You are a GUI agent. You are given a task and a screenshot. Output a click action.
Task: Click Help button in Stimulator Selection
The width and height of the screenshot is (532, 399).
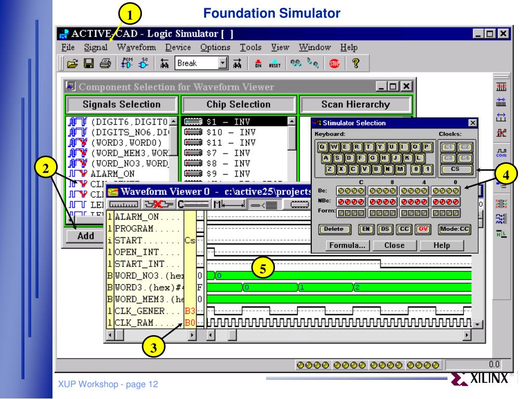[442, 245]
